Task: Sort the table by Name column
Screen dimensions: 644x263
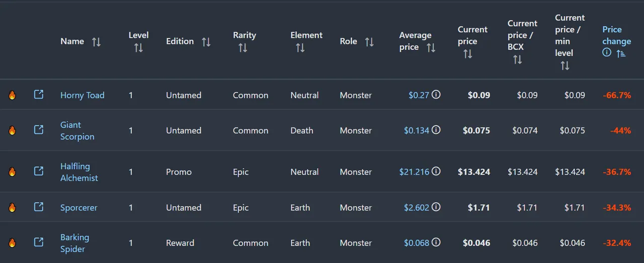Action: (x=96, y=42)
